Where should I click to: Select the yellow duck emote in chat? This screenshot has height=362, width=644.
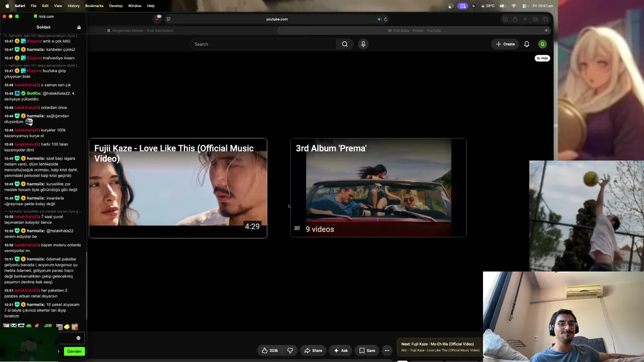67,327
